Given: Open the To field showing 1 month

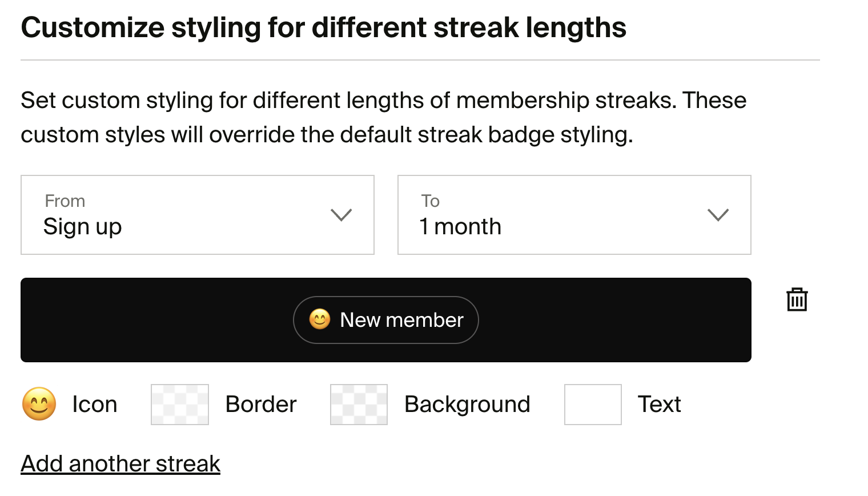Looking at the screenshot, I should 574,215.
